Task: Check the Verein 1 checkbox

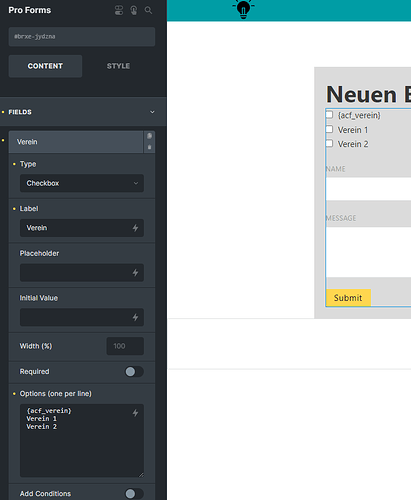Action: (x=329, y=129)
